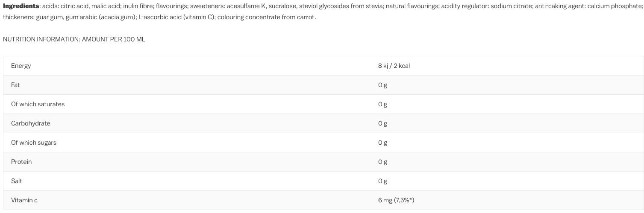The width and height of the screenshot is (644, 213).
Task: Click 'colouring concentrate from carrot' ingredient text
Action: click(266, 17)
